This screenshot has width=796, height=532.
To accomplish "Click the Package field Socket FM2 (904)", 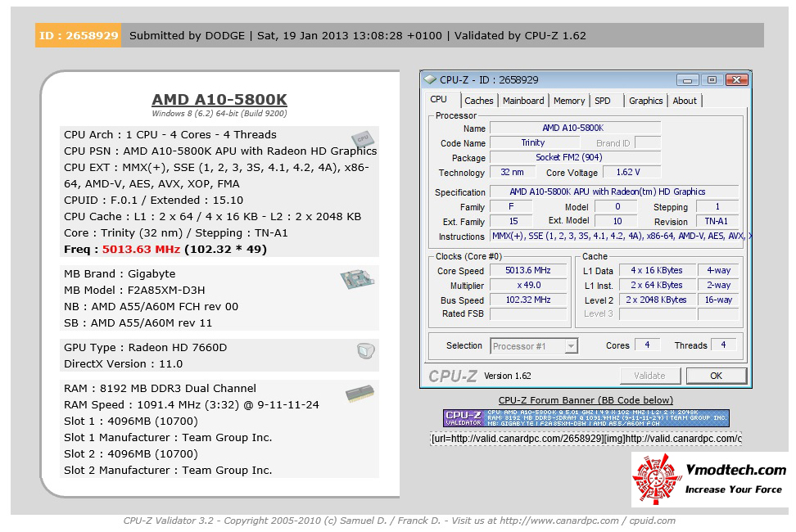I will coord(575,158).
